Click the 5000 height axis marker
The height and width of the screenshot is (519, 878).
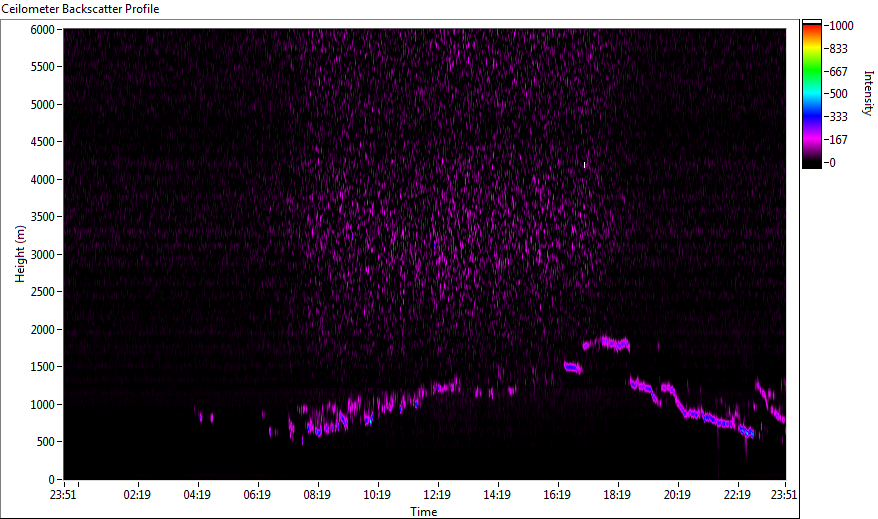[43, 104]
